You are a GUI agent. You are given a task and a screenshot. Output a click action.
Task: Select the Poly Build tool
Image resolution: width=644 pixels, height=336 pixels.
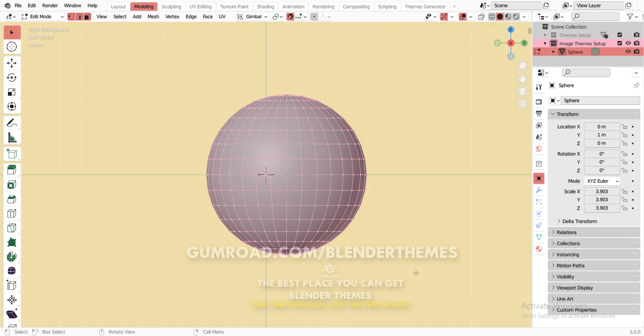tap(12, 243)
